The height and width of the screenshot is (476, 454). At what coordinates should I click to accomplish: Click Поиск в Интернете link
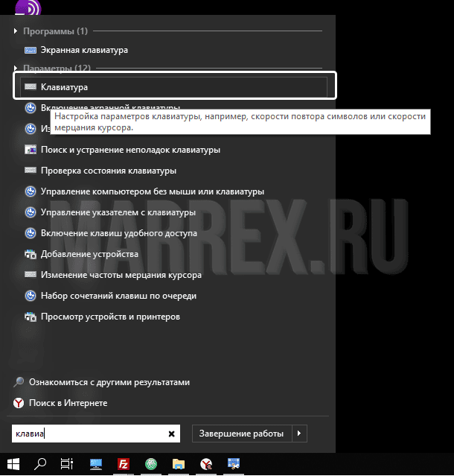68,403
